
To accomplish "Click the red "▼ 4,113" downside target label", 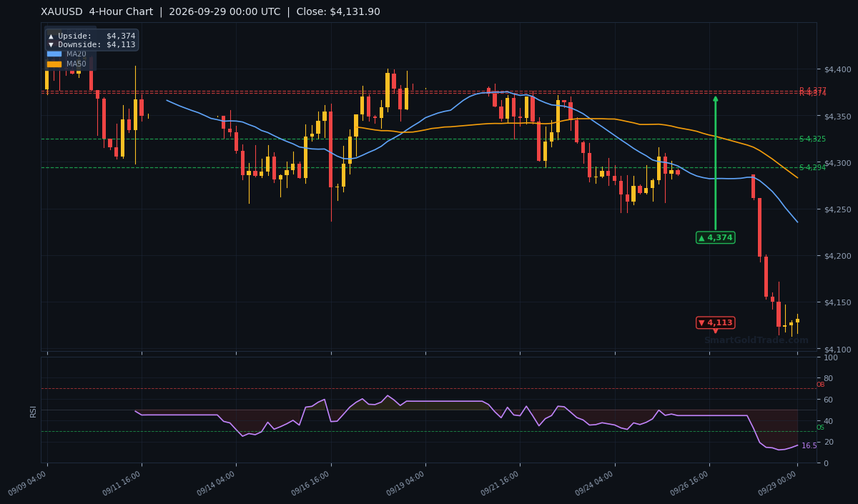I will [x=715, y=322].
